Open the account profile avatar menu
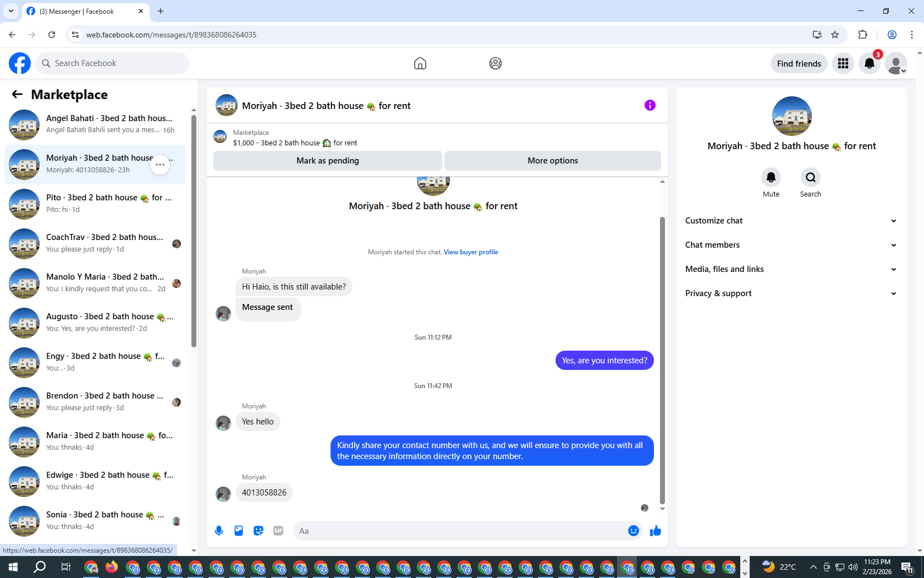924x578 pixels. 896,63
